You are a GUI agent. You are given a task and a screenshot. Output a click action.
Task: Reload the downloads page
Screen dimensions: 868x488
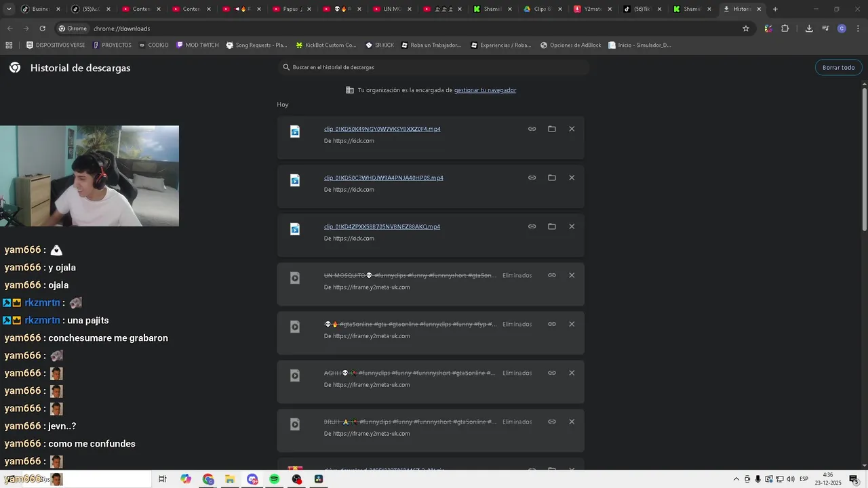pyautogui.click(x=42, y=28)
